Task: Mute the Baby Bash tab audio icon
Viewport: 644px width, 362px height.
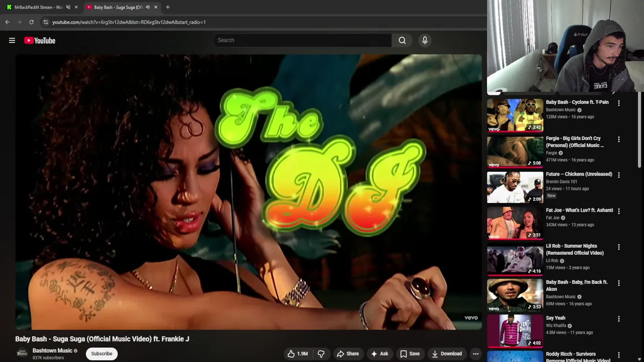Action: coord(147,7)
